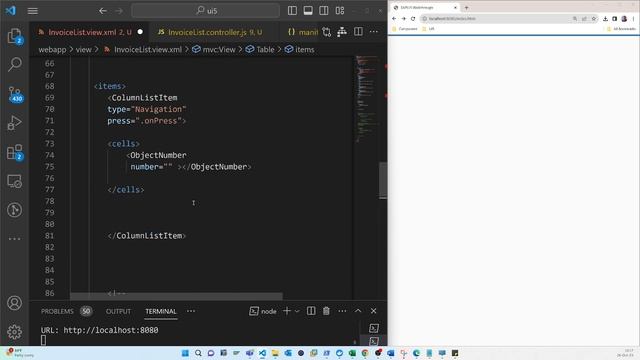Maximize the panel with the chevron up
The width and height of the screenshot is (640, 360).
pyautogui.click(x=358, y=311)
